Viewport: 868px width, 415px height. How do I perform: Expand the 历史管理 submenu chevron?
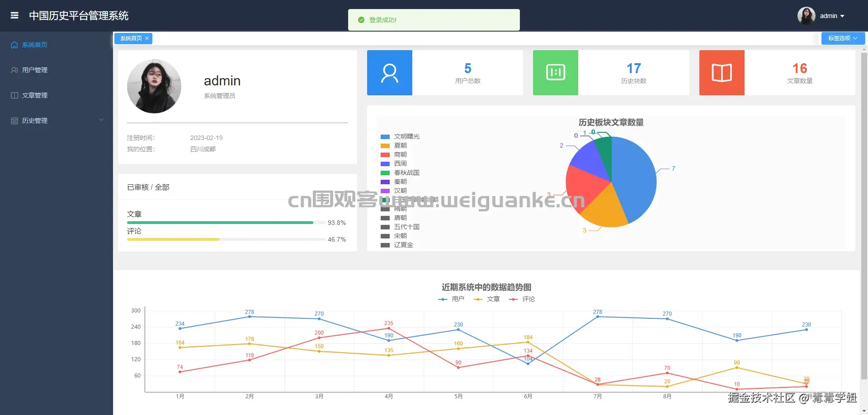101,120
